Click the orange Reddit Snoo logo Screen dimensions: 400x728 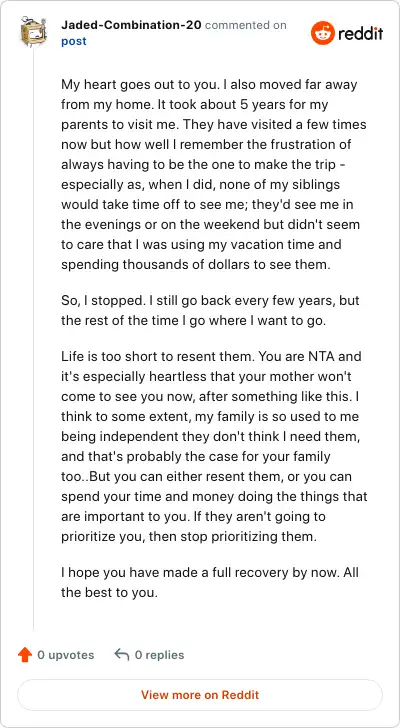323,33
